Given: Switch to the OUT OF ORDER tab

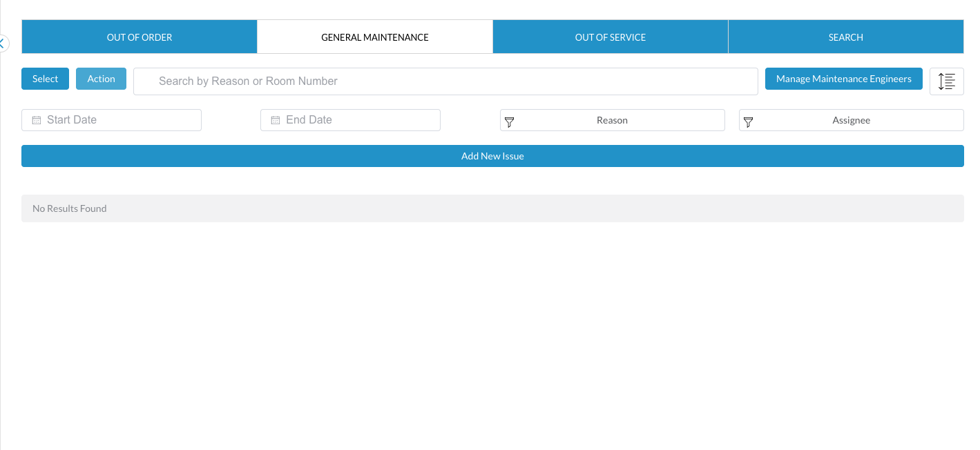Looking at the screenshot, I should click(138, 37).
